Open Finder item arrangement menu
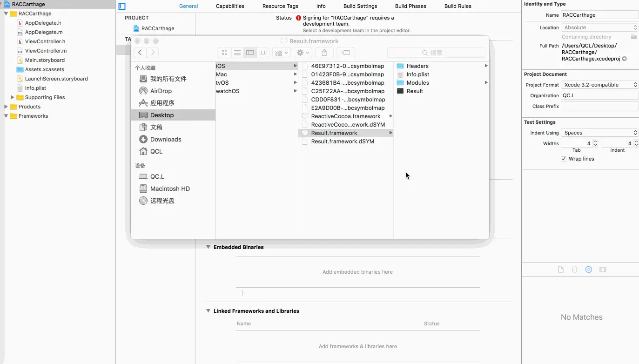 (x=281, y=53)
